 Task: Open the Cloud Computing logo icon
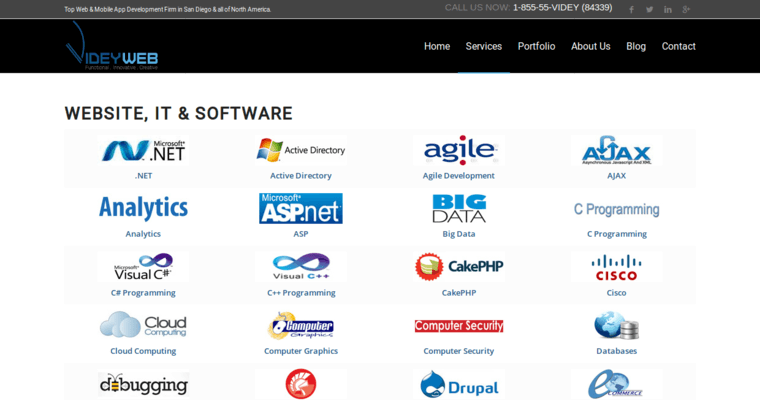143,325
